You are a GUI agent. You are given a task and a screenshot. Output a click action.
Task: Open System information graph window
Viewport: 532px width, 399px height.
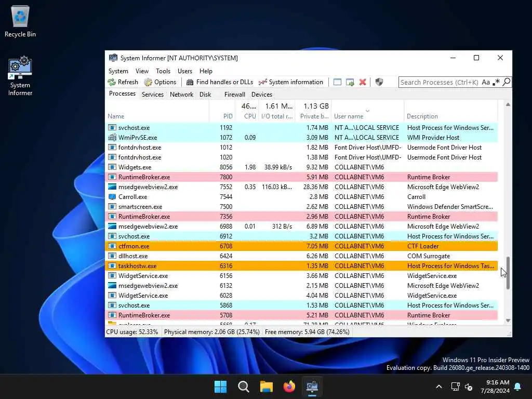coord(291,82)
